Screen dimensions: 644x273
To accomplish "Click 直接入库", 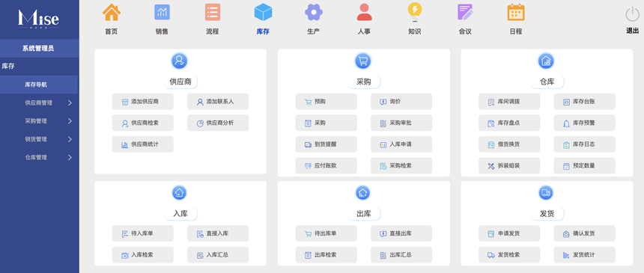I will (218, 233).
